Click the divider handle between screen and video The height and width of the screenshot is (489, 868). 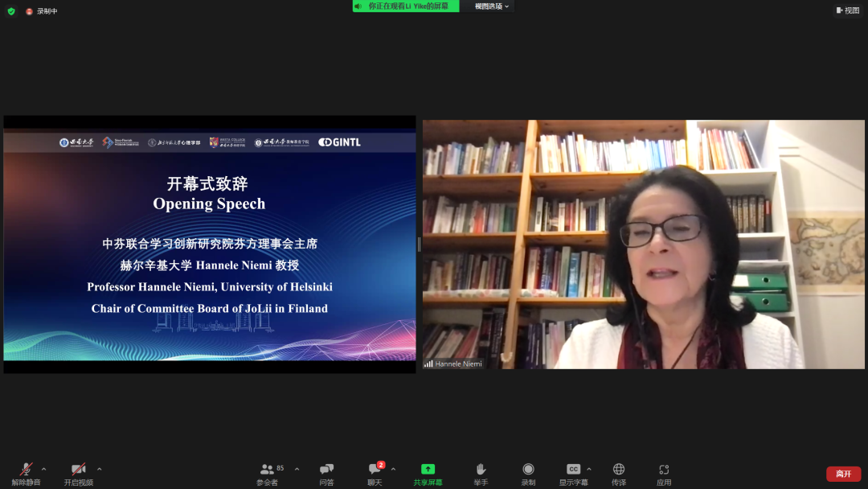tap(419, 244)
